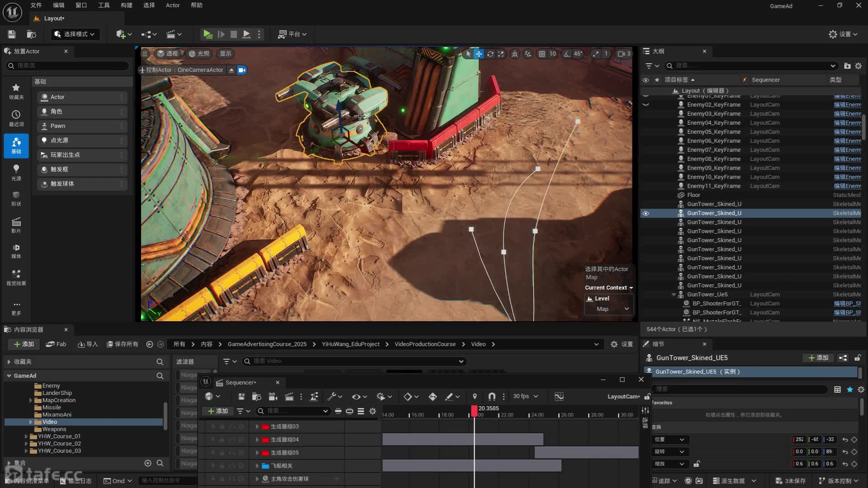Screen dimensions: 868x488
Task: Toggle the Sequencer snapping magnet icon
Action: coord(492,396)
